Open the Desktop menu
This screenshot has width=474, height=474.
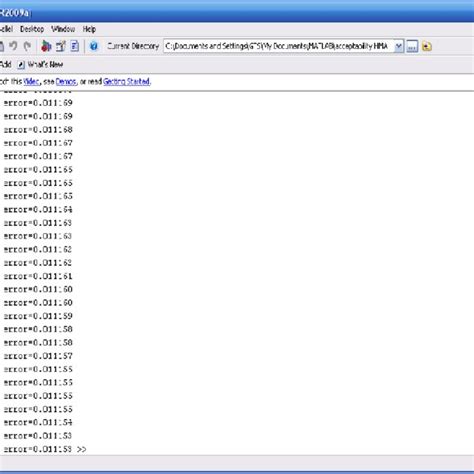(32, 29)
